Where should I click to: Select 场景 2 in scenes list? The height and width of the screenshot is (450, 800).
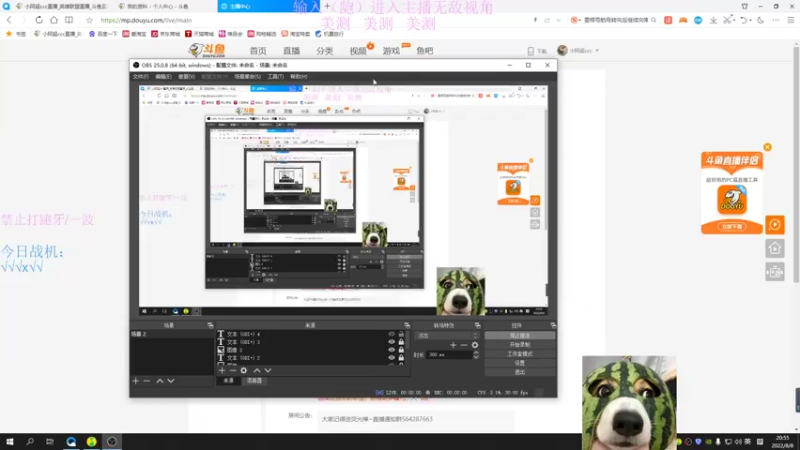(172, 334)
